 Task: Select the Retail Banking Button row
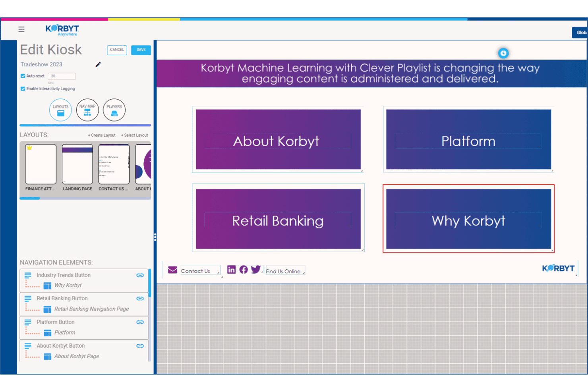pyautogui.click(x=84, y=304)
